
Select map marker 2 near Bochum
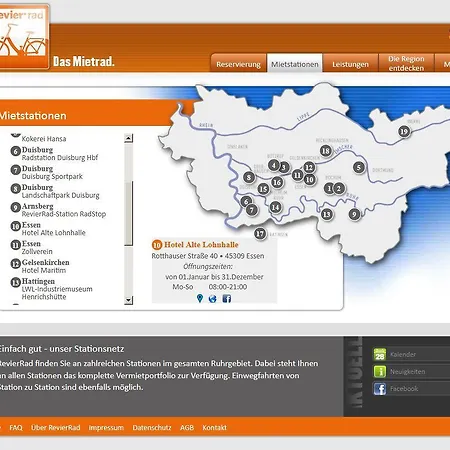coord(339,189)
